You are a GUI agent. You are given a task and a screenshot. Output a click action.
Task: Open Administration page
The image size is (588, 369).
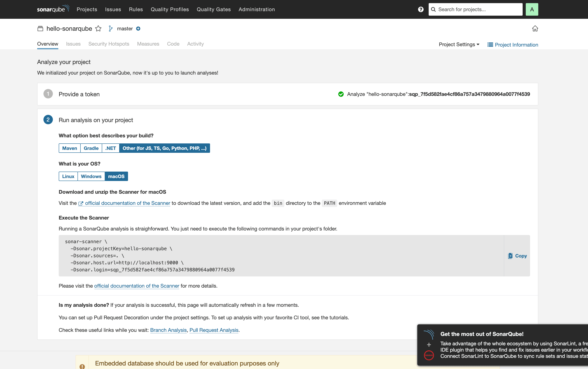pos(257,9)
